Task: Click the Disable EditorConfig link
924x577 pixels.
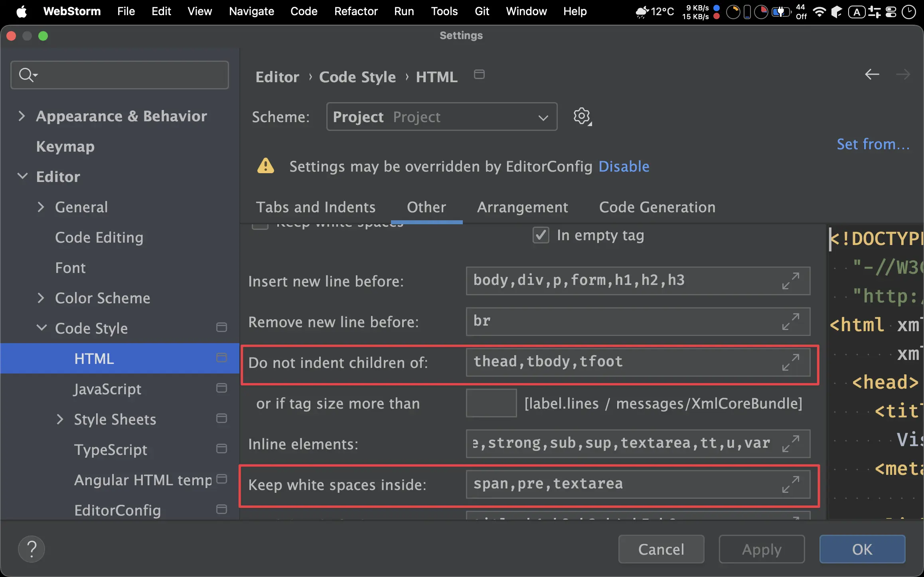Action: pos(624,166)
